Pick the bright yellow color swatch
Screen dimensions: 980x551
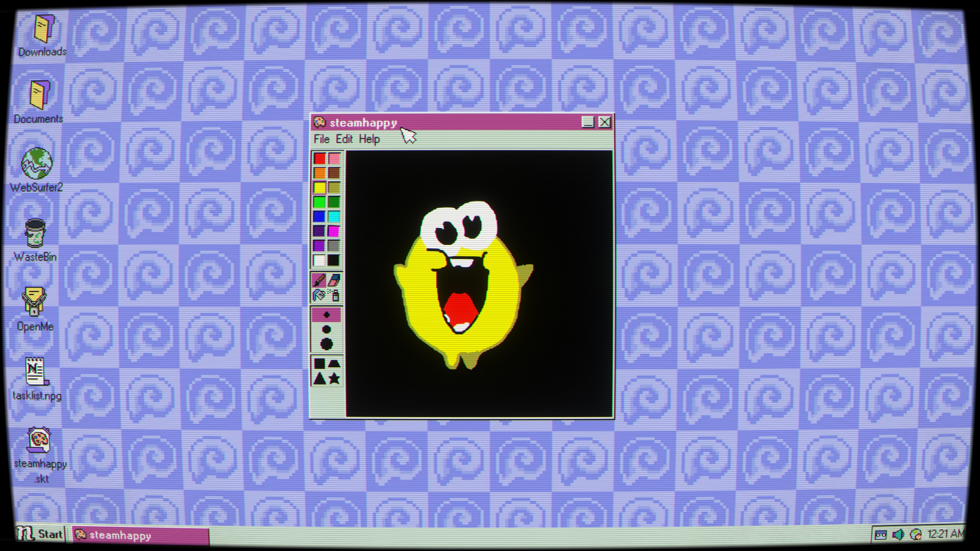319,187
